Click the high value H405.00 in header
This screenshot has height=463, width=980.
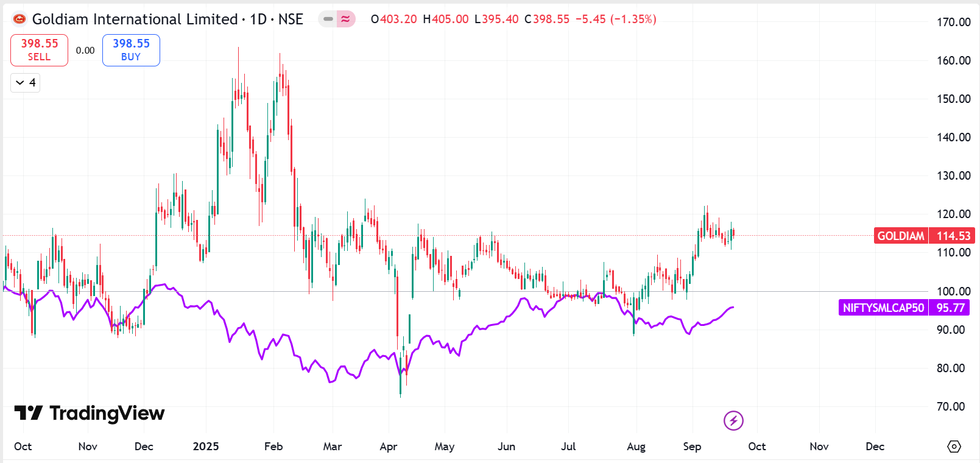446,19
